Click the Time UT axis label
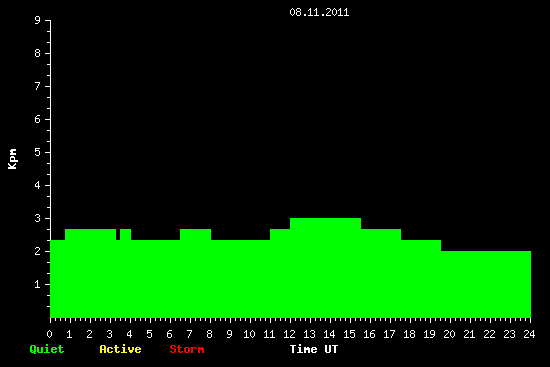The width and height of the screenshot is (550, 367). (314, 349)
